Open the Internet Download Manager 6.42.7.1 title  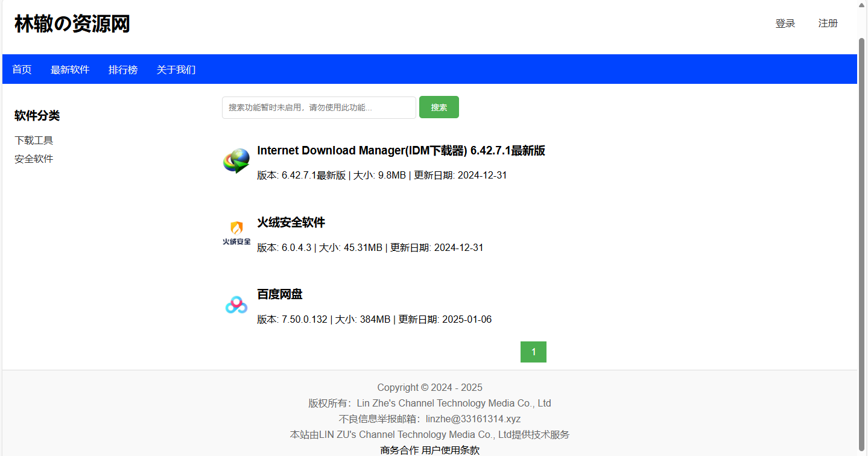pyautogui.click(x=401, y=151)
